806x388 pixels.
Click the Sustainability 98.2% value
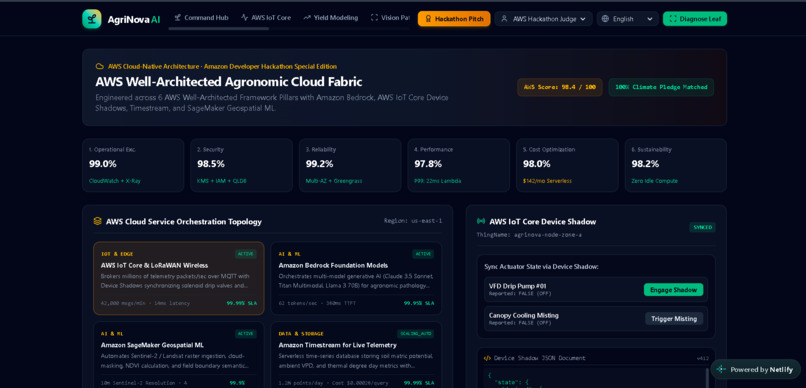645,164
